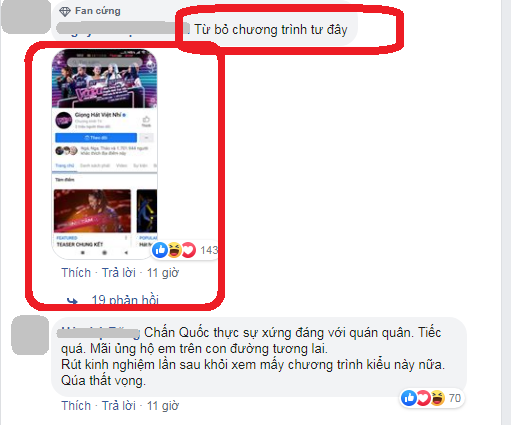Click the heart reaction on Chấn Quốc comment
Screen dimensions: 511x425
(423, 398)
